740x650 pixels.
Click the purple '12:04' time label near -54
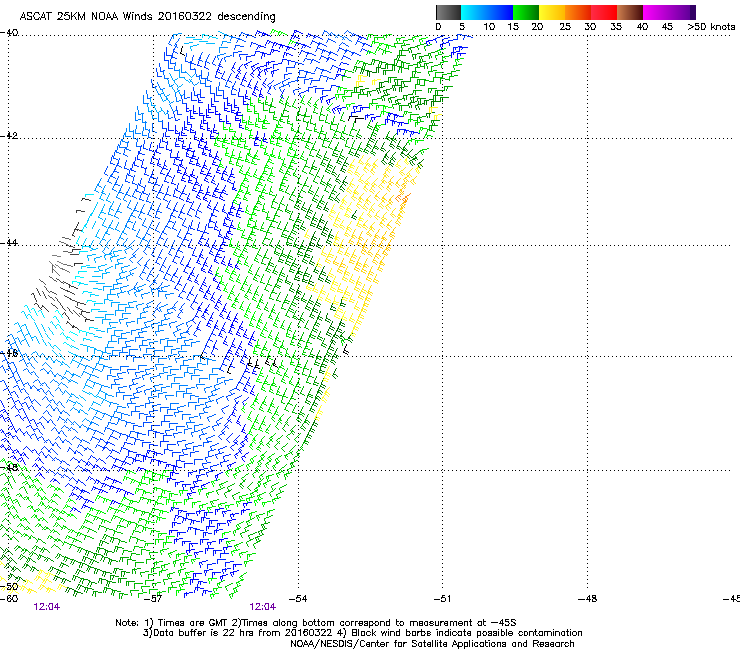click(x=262, y=607)
